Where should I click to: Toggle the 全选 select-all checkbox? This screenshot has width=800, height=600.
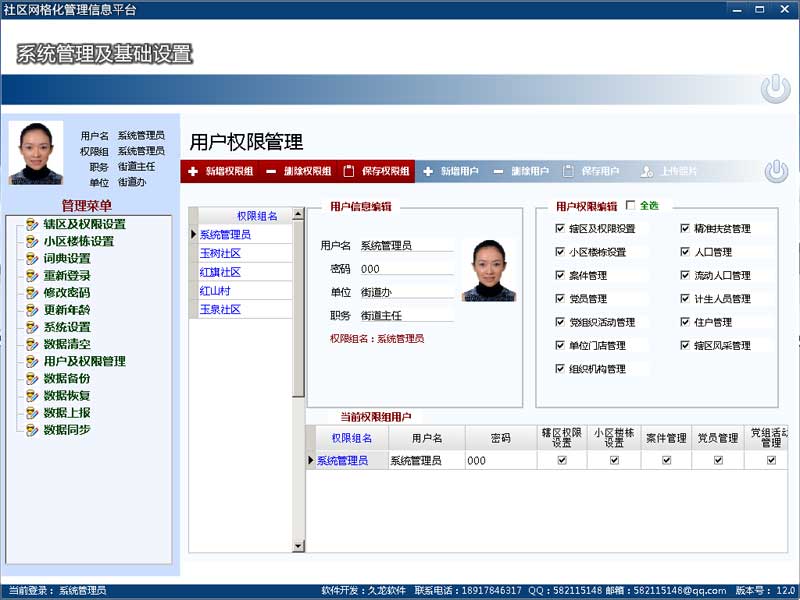pos(631,205)
